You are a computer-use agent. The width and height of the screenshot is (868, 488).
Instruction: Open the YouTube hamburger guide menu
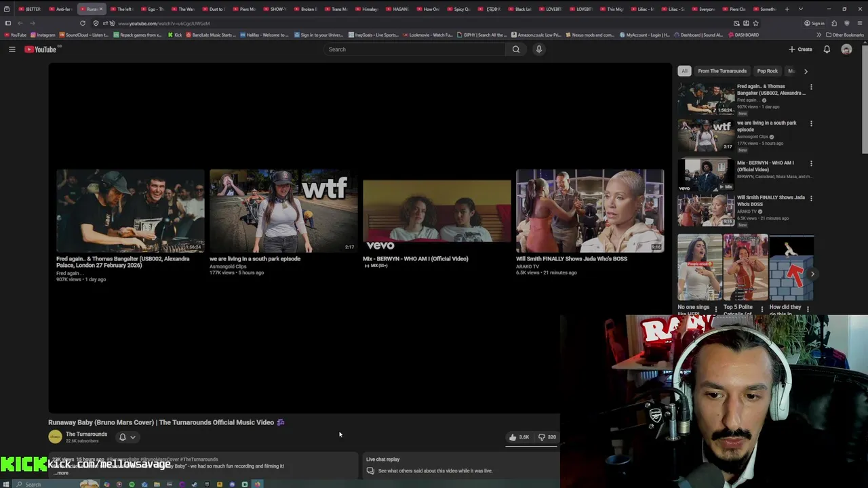pos(12,49)
